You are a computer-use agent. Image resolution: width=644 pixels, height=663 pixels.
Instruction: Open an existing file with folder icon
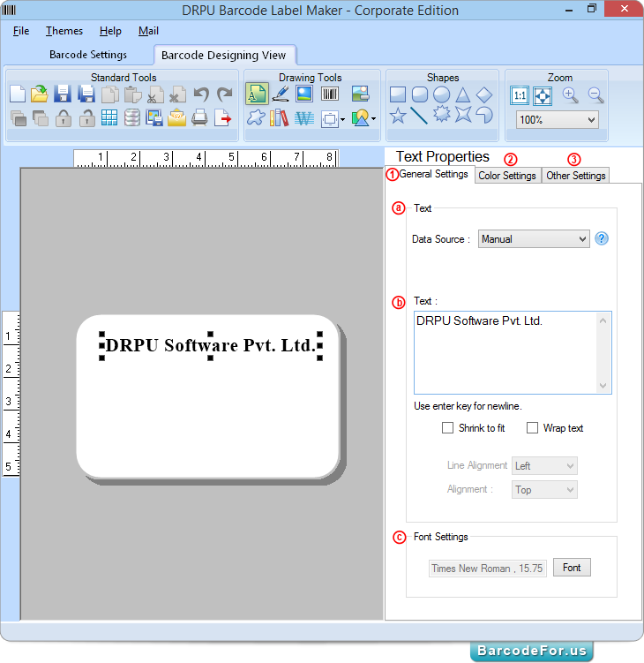40,94
